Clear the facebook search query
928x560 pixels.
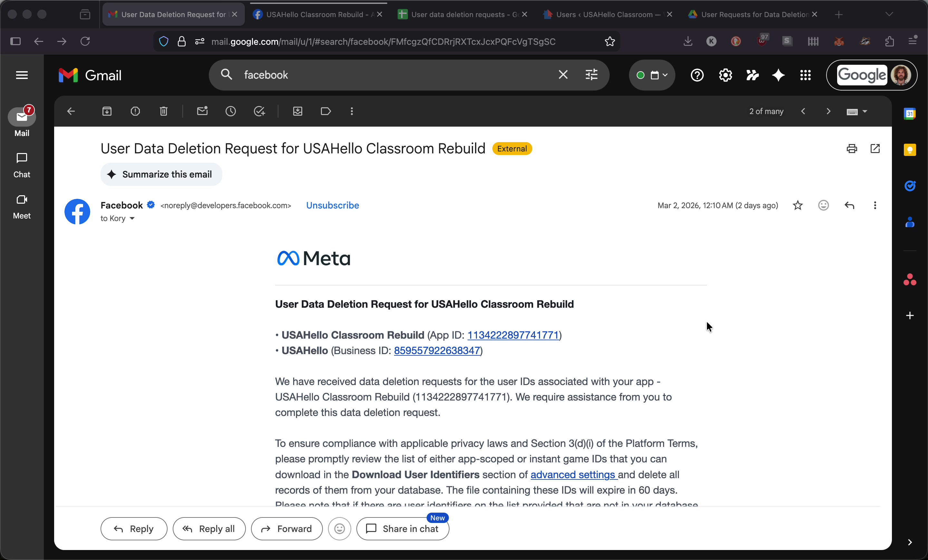pyautogui.click(x=563, y=75)
